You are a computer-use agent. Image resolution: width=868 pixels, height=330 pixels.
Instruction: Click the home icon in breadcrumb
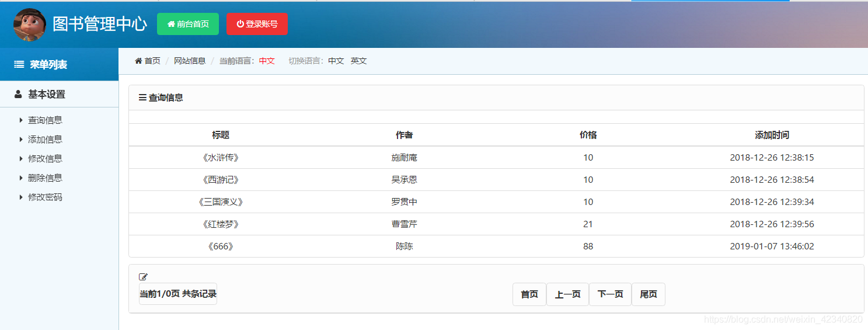pyautogui.click(x=138, y=61)
